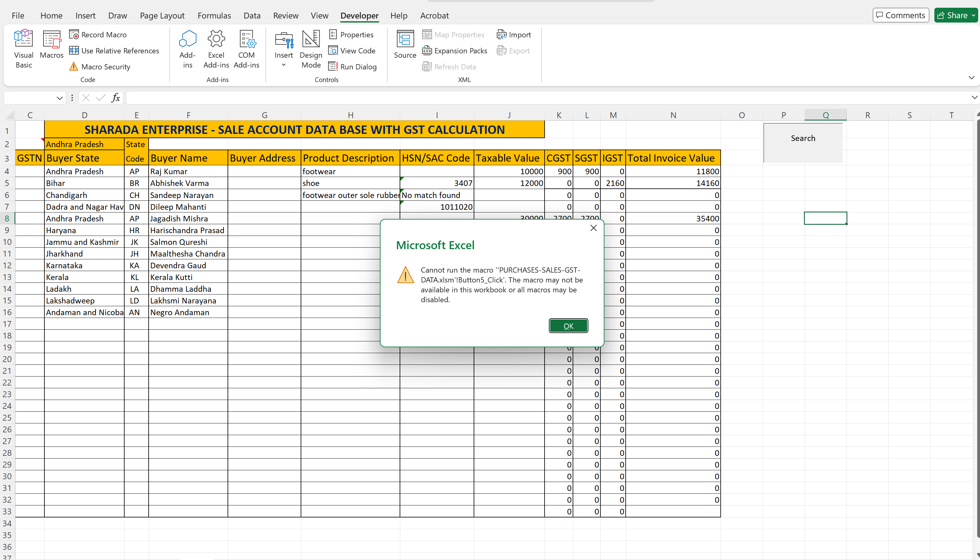Expand the formula bar
Viewport: 980px width, 560px height.
[x=974, y=98]
